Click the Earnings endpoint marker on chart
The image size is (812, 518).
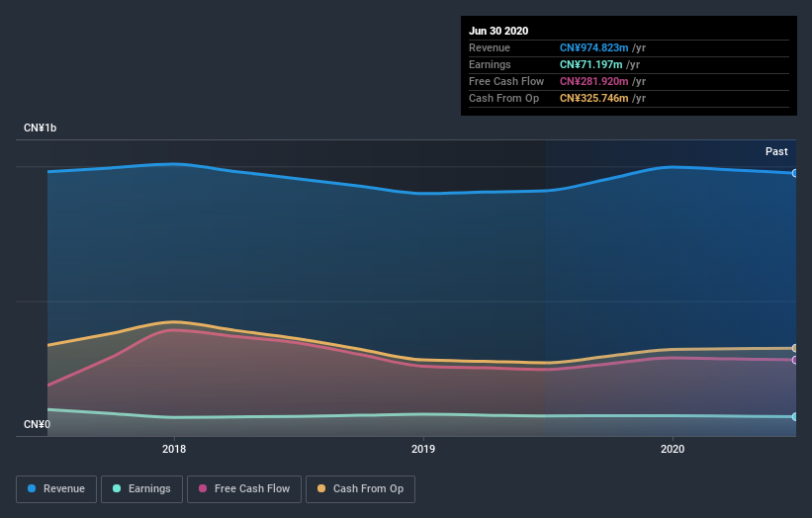pyautogui.click(x=795, y=416)
